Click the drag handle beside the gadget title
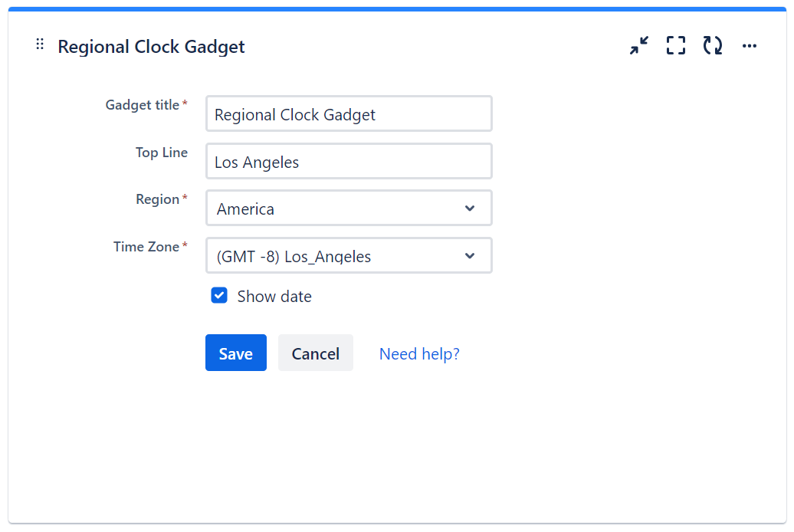Screen dimensions: 794x532 click(40, 44)
